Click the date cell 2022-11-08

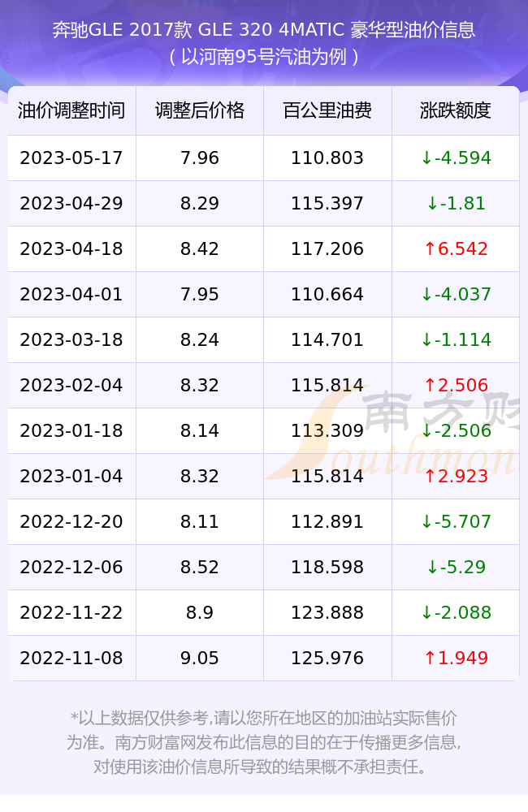(71, 659)
